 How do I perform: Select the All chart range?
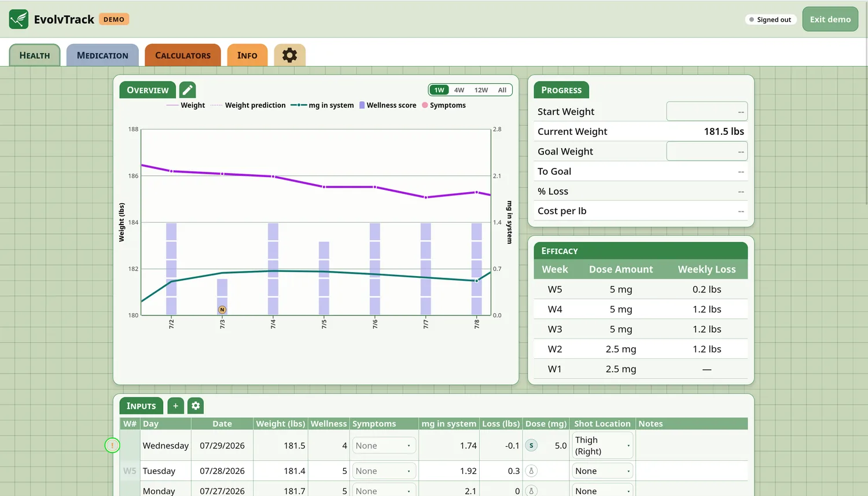[502, 90]
